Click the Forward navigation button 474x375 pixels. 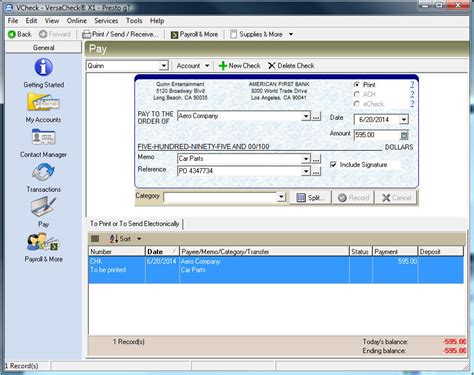[x=55, y=34]
